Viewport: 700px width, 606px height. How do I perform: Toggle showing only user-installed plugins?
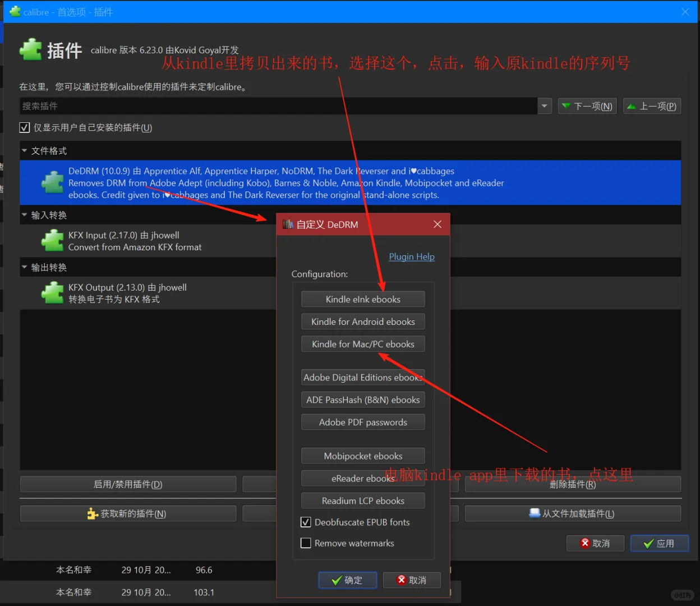(25, 127)
